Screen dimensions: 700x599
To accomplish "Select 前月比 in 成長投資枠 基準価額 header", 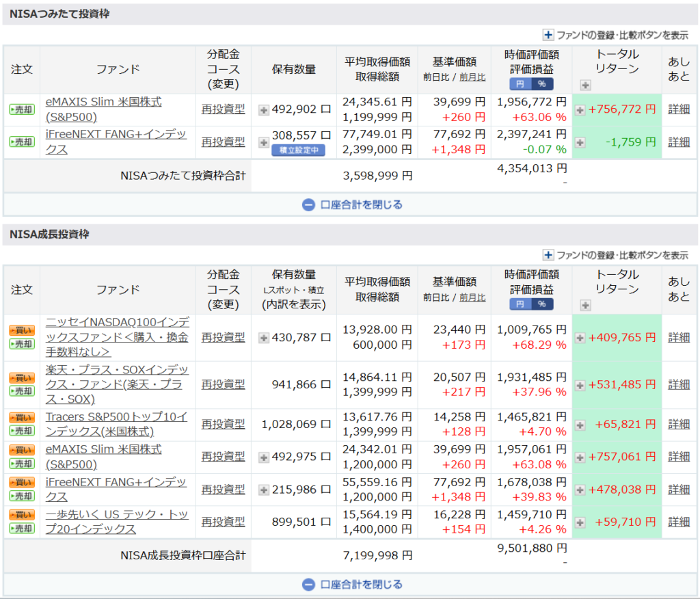I will pos(472,297).
